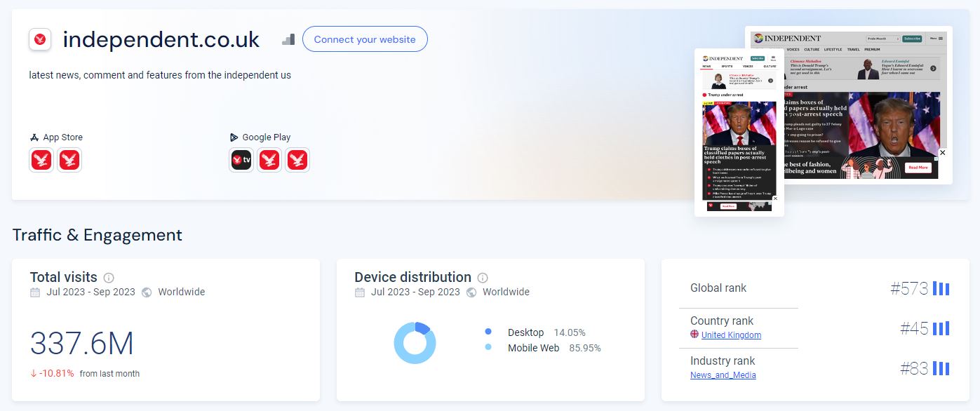The width and height of the screenshot is (980, 411).
Task: Open the third Google Play app icon
Action: pyautogui.click(x=297, y=160)
